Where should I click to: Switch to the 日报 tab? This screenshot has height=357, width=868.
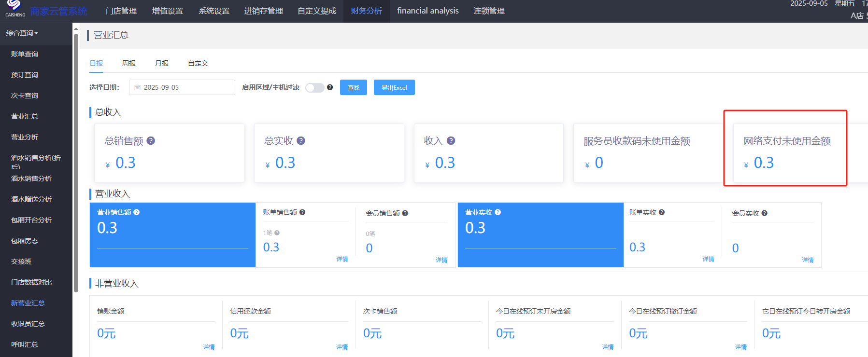pyautogui.click(x=97, y=63)
